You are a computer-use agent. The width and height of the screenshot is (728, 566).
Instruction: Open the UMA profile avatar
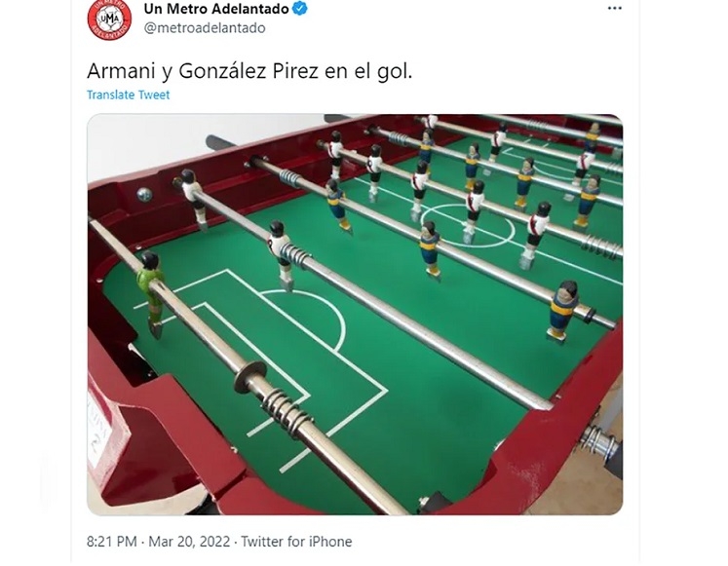(x=109, y=19)
